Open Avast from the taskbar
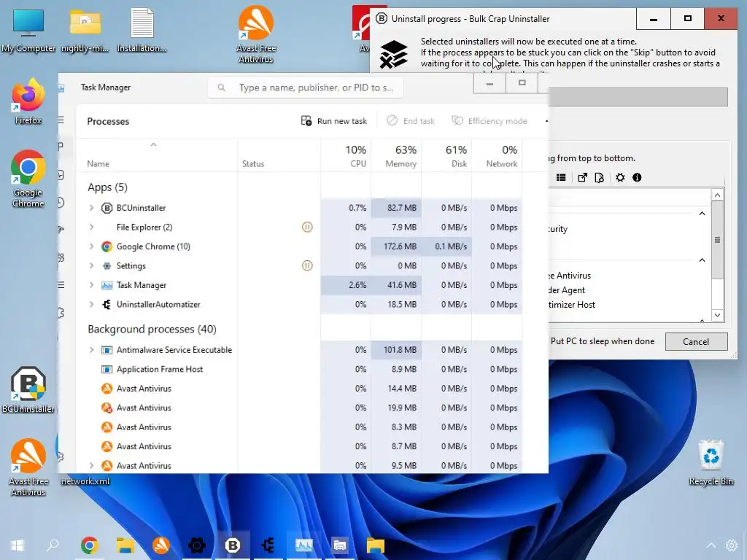This screenshot has width=747, height=560. (161, 545)
